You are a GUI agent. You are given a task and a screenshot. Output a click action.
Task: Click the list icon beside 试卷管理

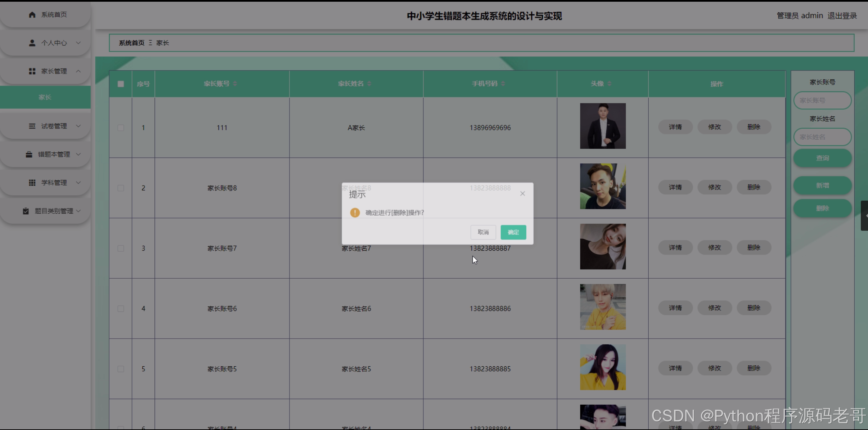click(32, 126)
